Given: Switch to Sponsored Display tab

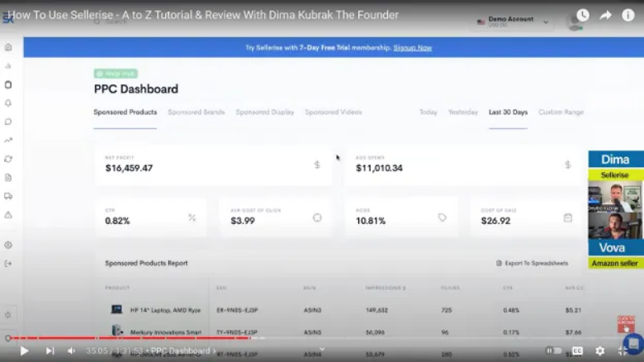Looking at the screenshot, I should click(265, 112).
